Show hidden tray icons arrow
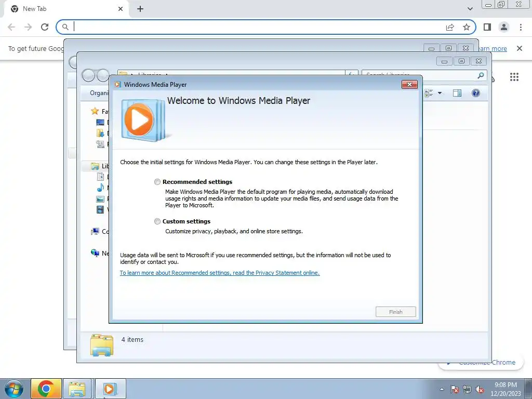Viewport: 532px width, 399px height. (442, 389)
